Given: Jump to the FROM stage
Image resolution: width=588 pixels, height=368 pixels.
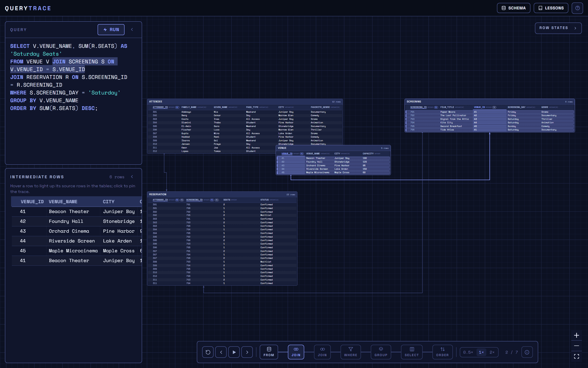Looking at the screenshot, I should click(269, 352).
